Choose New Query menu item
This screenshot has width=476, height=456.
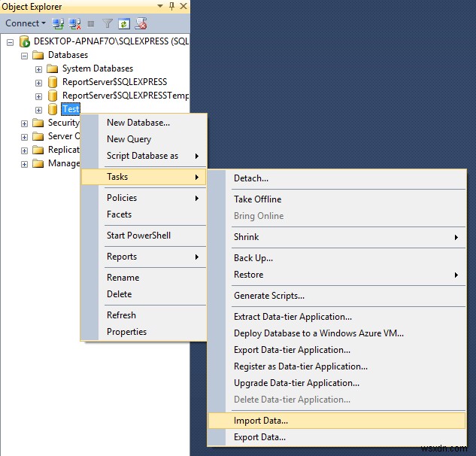[144, 139]
